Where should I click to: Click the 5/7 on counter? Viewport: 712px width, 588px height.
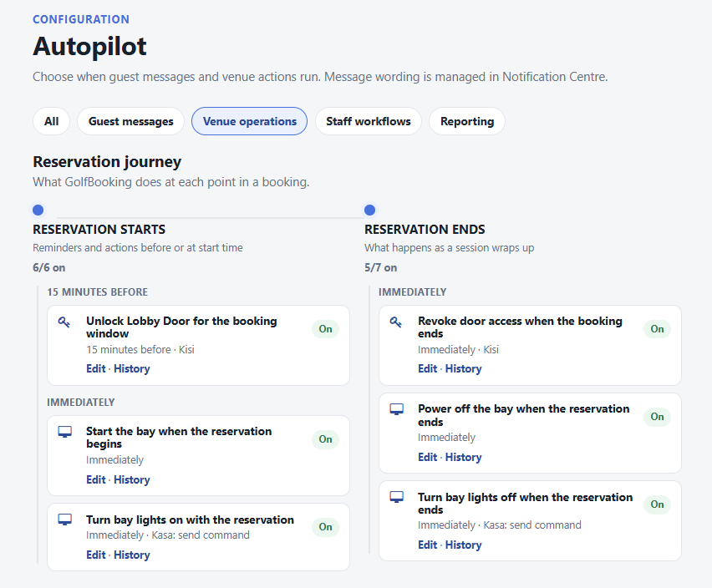[x=380, y=267]
